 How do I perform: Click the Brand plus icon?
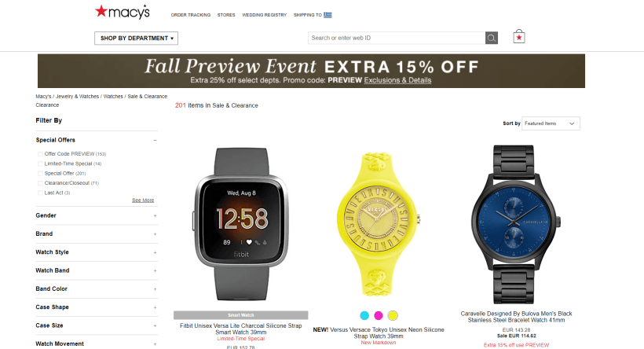tap(156, 234)
